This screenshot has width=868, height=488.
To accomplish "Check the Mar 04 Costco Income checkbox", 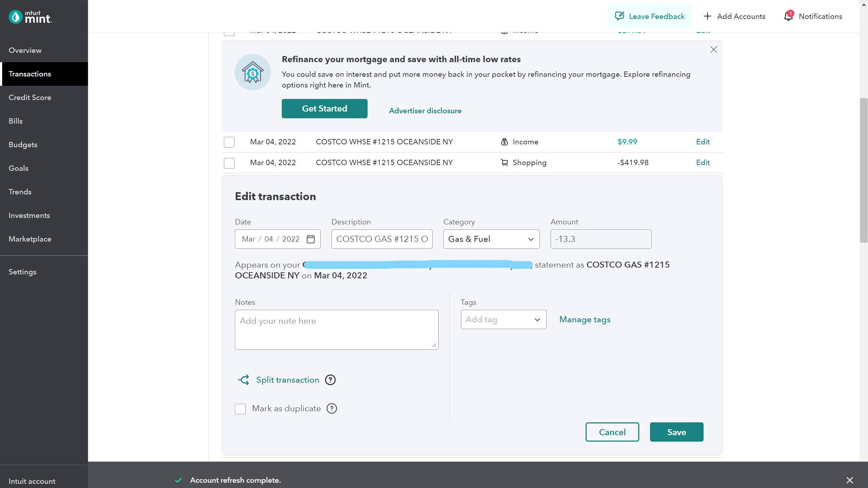I will pyautogui.click(x=229, y=142).
